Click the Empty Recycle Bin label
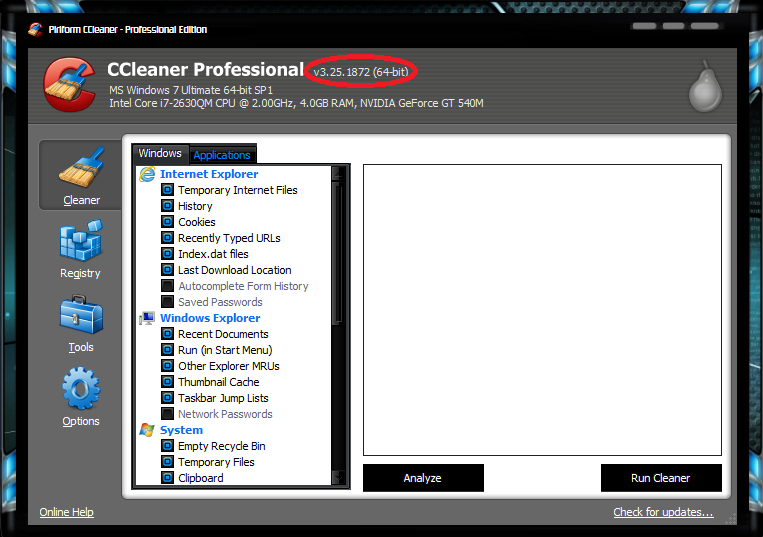 click(x=221, y=446)
